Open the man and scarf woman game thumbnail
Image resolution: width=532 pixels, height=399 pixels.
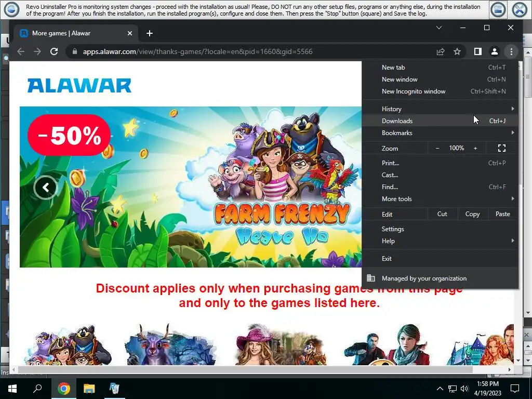(x=387, y=345)
